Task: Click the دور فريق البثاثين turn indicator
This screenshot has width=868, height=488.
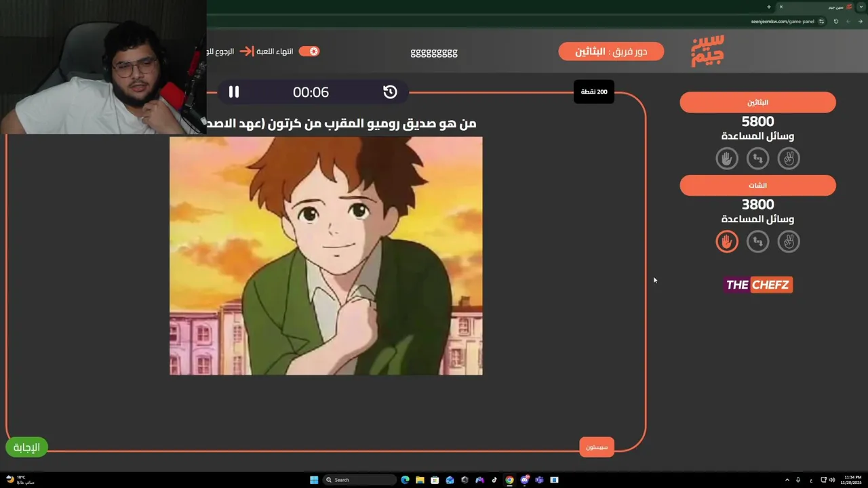Action: click(x=611, y=52)
